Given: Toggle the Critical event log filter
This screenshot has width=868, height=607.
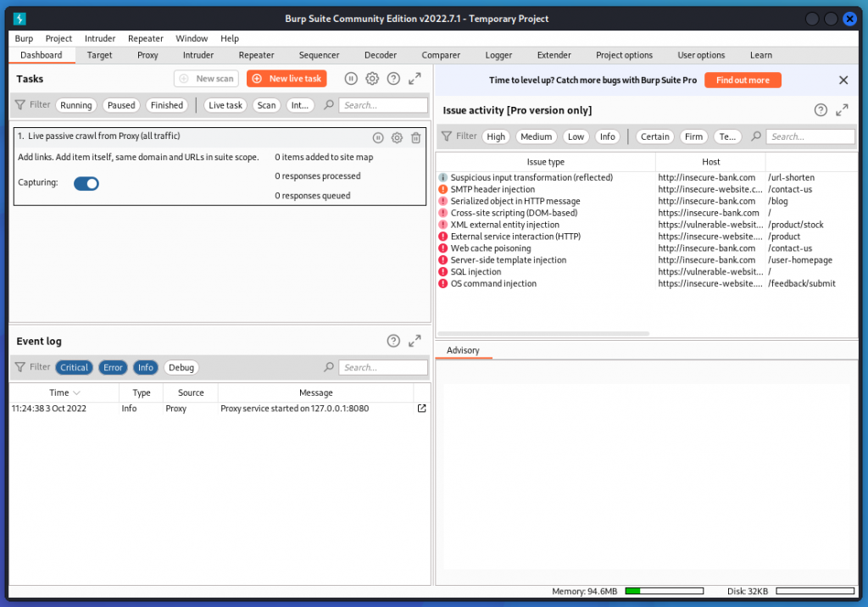Looking at the screenshot, I should click(x=75, y=368).
